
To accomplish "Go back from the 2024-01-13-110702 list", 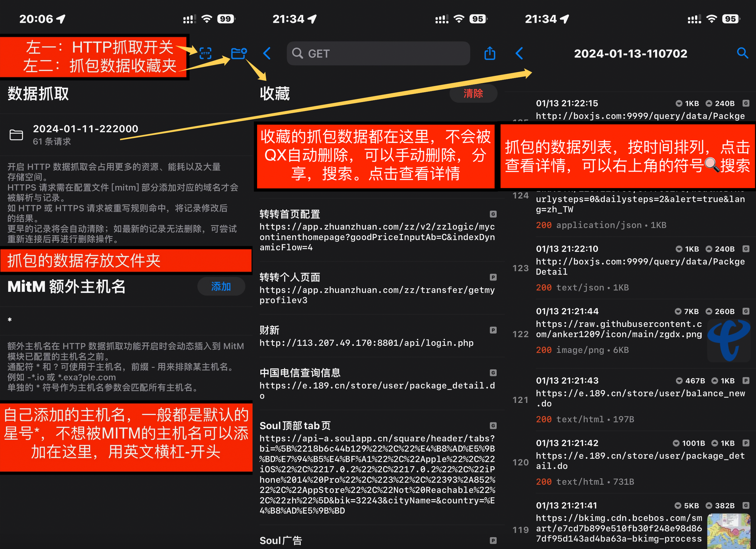I will pyautogui.click(x=519, y=53).
